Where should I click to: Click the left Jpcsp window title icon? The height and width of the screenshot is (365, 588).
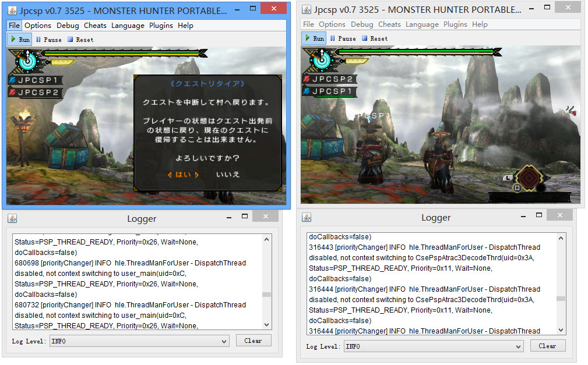click(12, 10)
